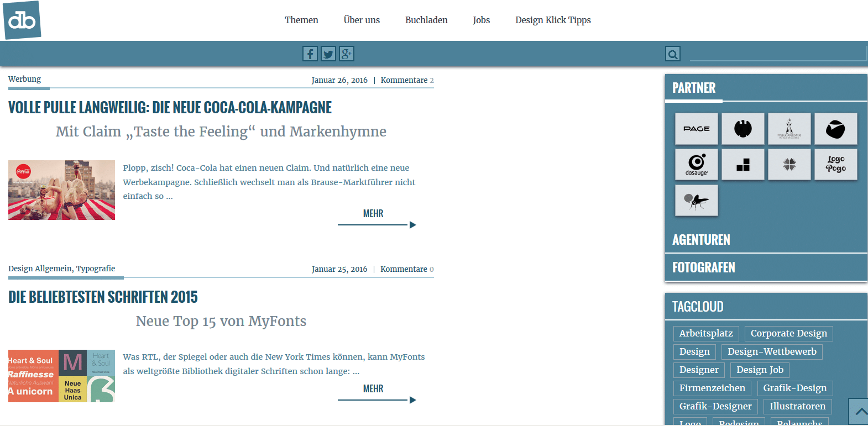868x426 pixels.
Task: Open the four-leaf clover partner logo
Action: pos(789,164)
